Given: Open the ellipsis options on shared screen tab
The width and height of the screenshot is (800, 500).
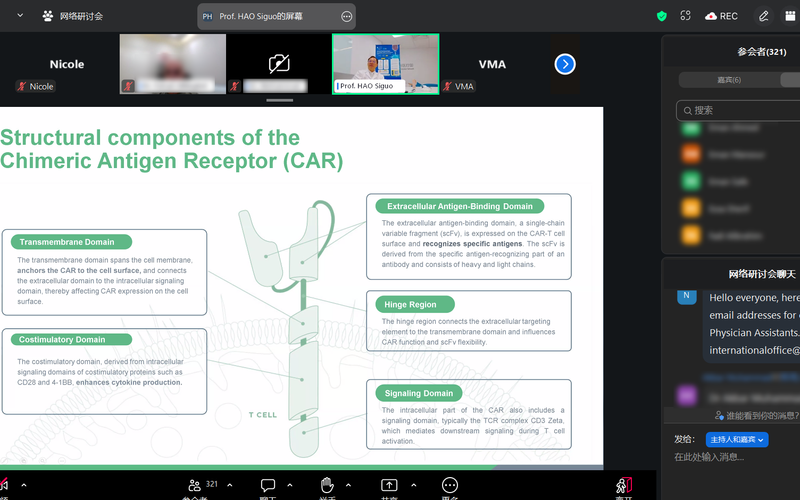Looking at the screenshot, I should (346, 16).
